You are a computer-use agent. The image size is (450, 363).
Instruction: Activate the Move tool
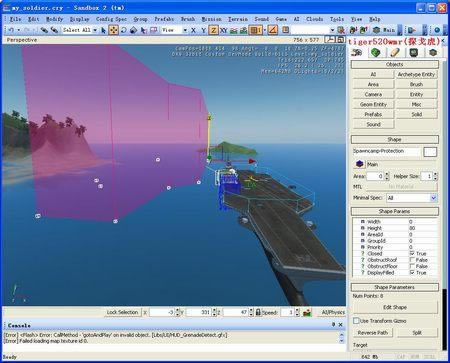tap(113, 30)
